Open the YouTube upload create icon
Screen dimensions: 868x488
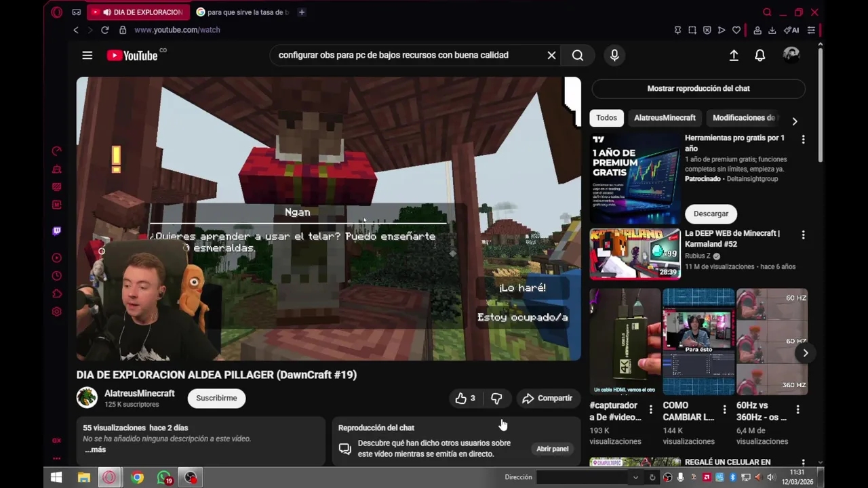pos(734,56)
